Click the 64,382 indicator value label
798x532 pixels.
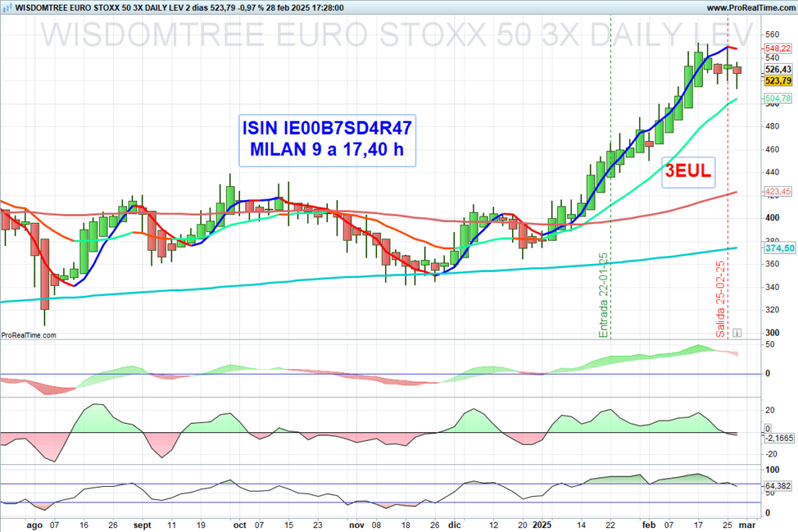coord(778,486)
